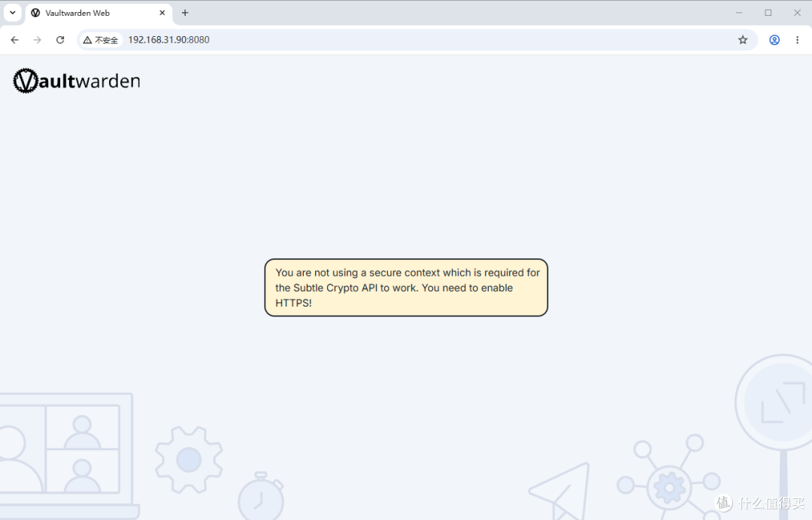
Task: Reload the Vaultwarden page
Action: pos(60,40)
